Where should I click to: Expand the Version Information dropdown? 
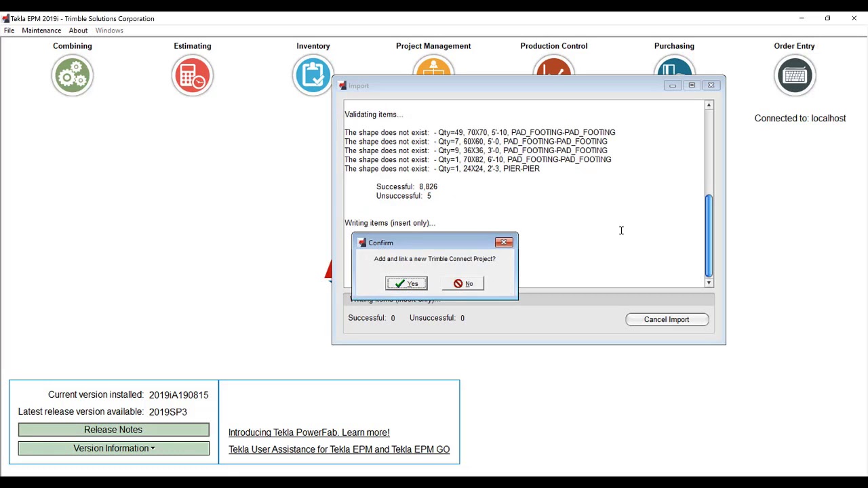[x=113, y=448]
